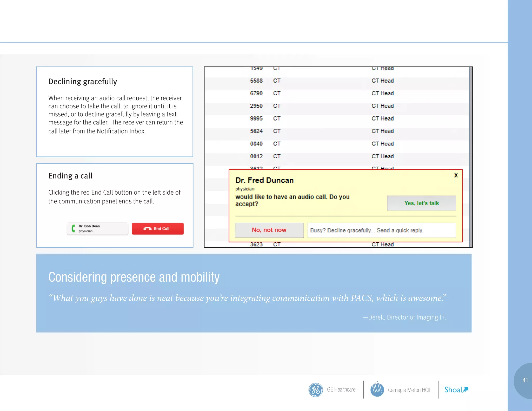This screenshot has width=532, height=411.
Task: Select exam row 9995 in list
Action: click(256, 118)
